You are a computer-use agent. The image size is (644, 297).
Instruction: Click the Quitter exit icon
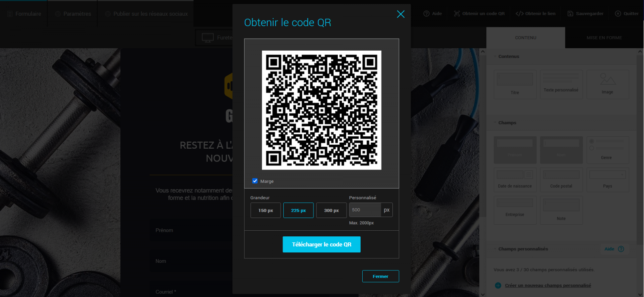click(618, 14)
